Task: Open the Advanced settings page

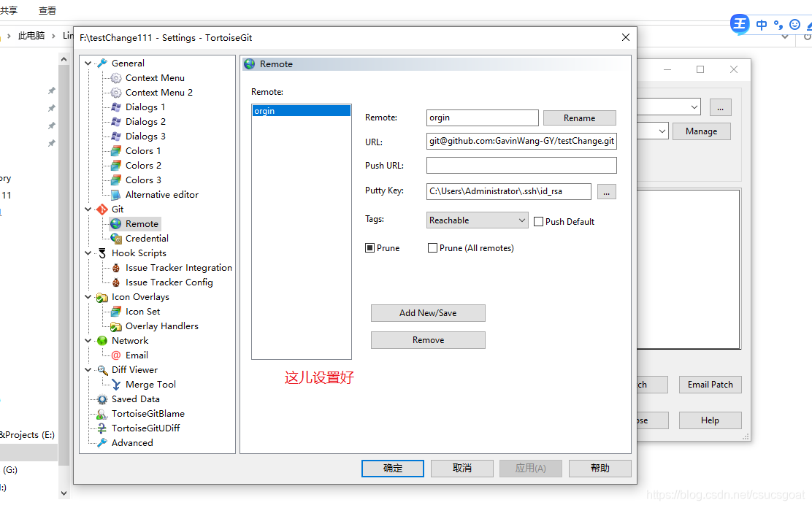Action: click(x=132, y=443)
